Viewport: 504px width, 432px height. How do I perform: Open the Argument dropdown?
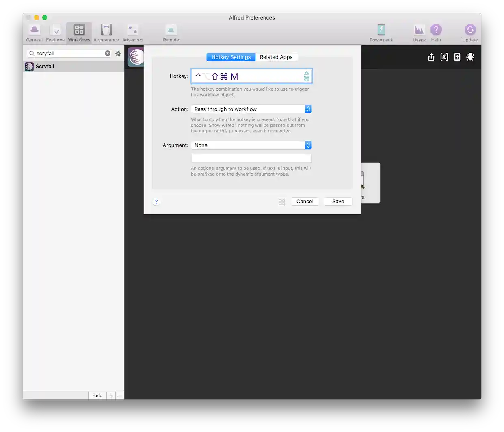coord(308,145)
